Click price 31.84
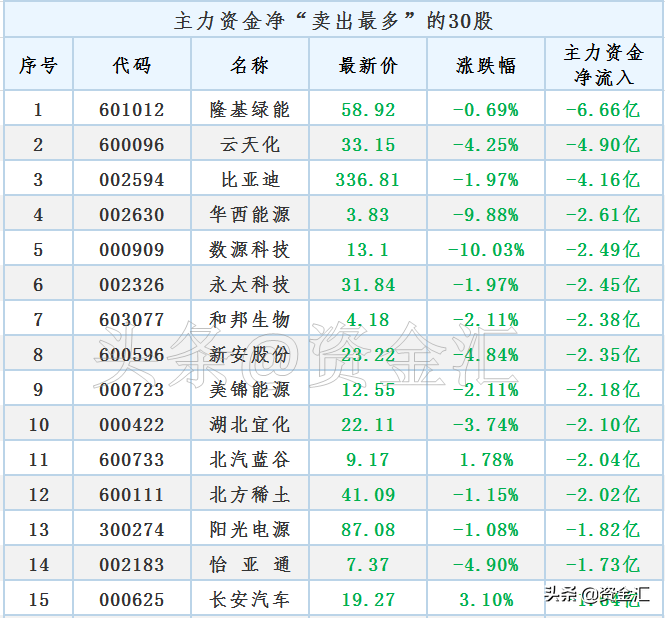Image resolution: width=665 pixels, height=618 pixels. [368, 285]
